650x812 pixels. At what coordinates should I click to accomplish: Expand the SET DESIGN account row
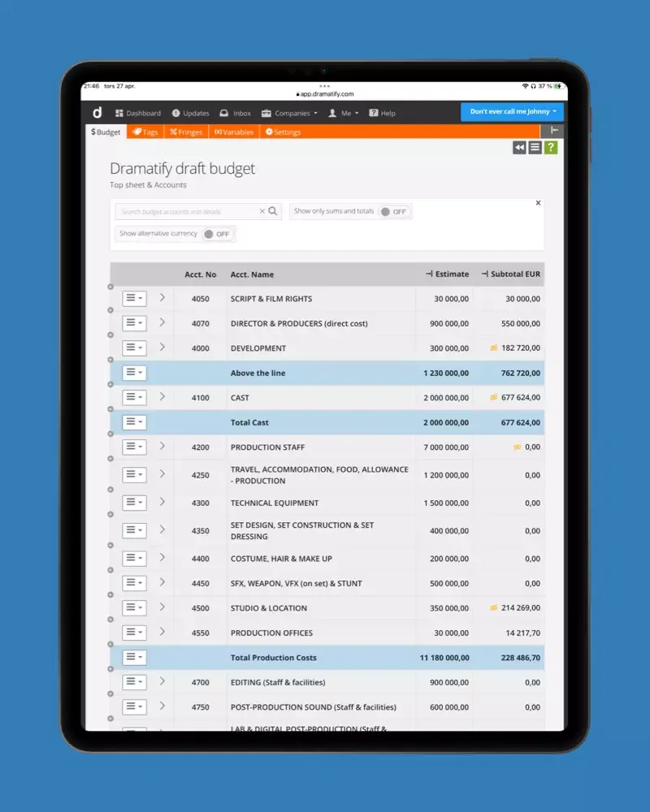pos(162,529)
